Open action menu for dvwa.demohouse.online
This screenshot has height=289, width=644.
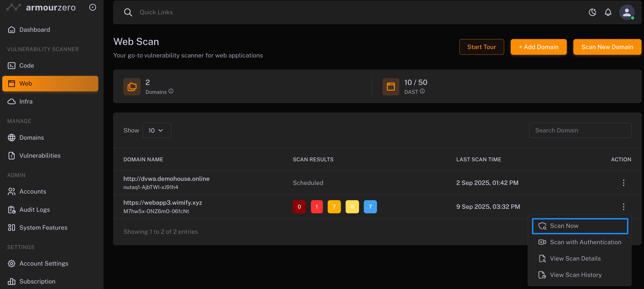(623, 183)
